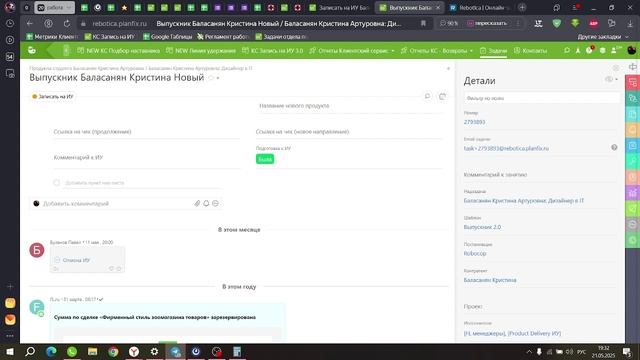640x360 pixels.
Task: Bookmark the page via the address bar icon
Action: coord(423,24)
